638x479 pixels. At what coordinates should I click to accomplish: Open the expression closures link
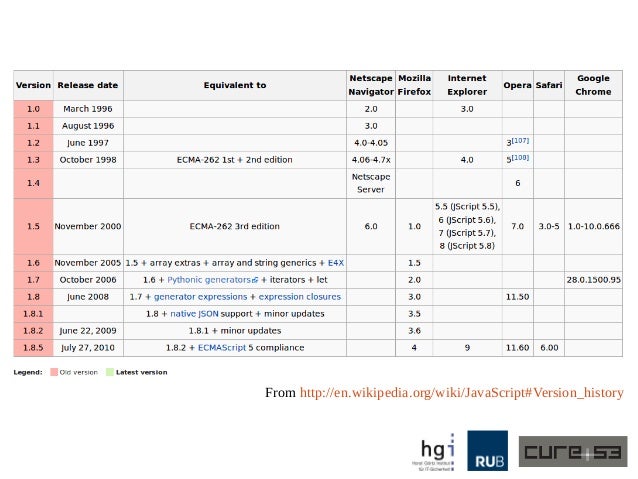[299, 297]
